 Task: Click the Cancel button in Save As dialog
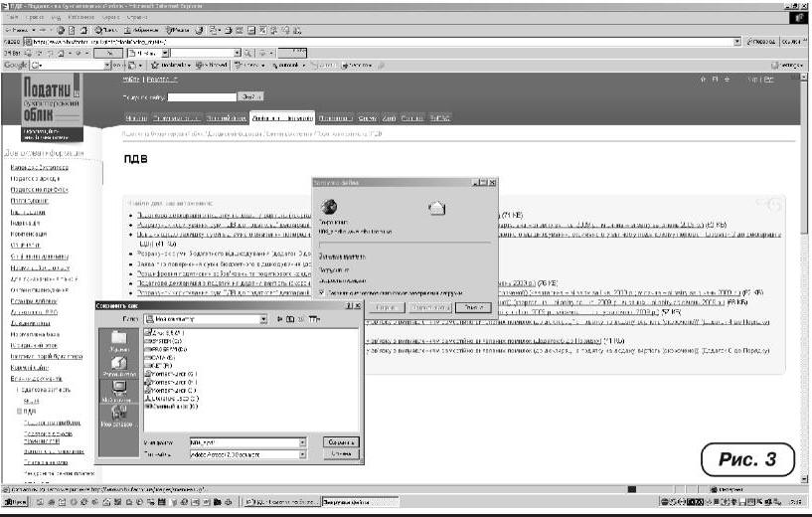point(341,454)
